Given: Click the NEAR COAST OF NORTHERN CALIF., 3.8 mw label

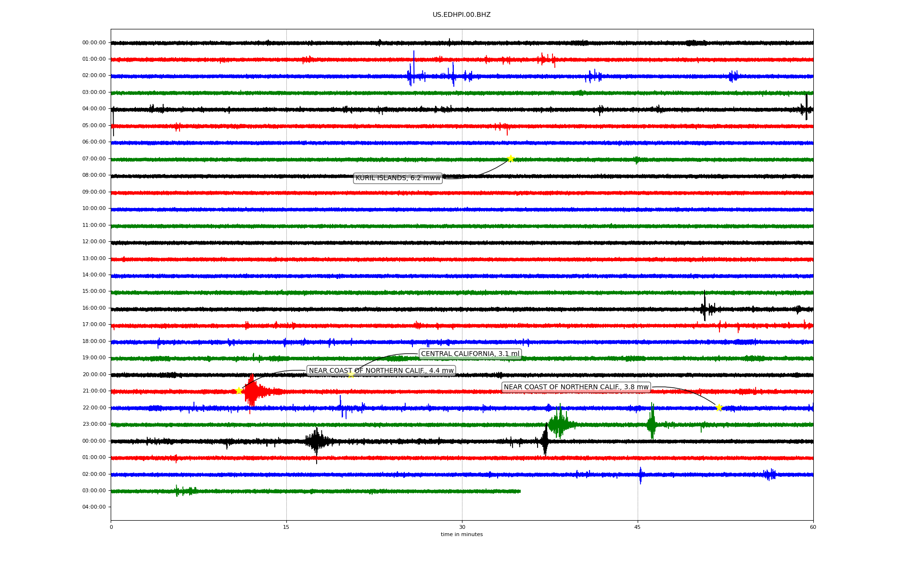Looking at the screenshot, I should tap(576, 387).
